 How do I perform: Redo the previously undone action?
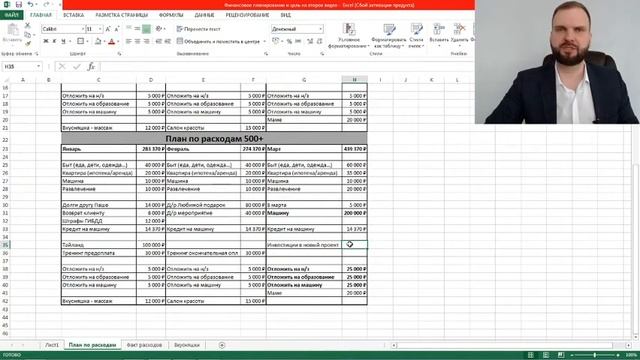46,4
